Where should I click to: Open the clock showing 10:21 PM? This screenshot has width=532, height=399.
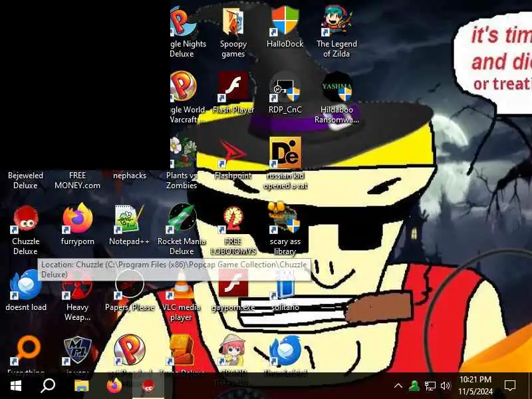[475, 386]
